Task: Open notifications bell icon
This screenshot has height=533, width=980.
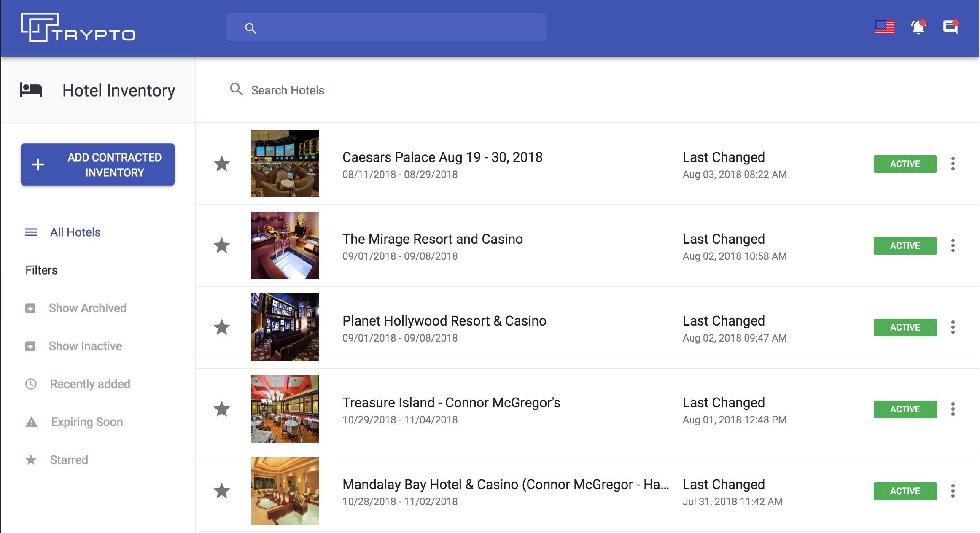Action: click(918, 27)
